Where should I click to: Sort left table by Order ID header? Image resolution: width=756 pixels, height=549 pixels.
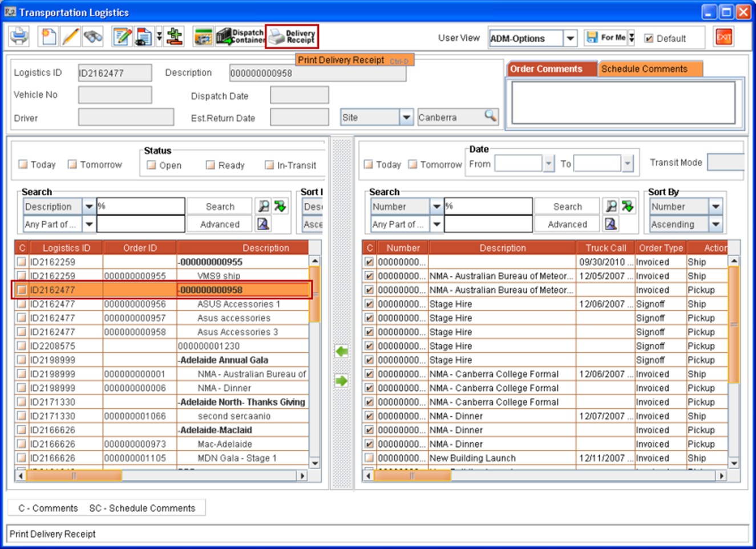click(x=140, y=248)
